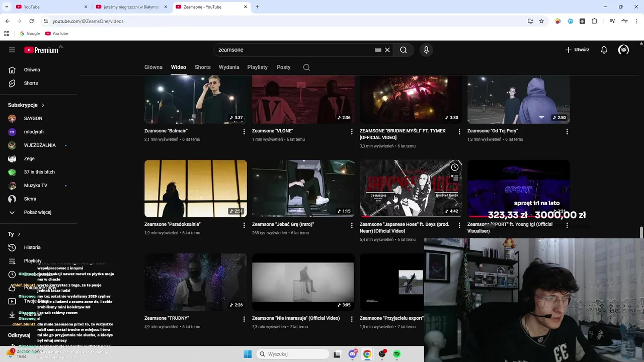Screen dimensions: 644x362
Task: Open the Chrome media control icon
Action: pos(612,21)
